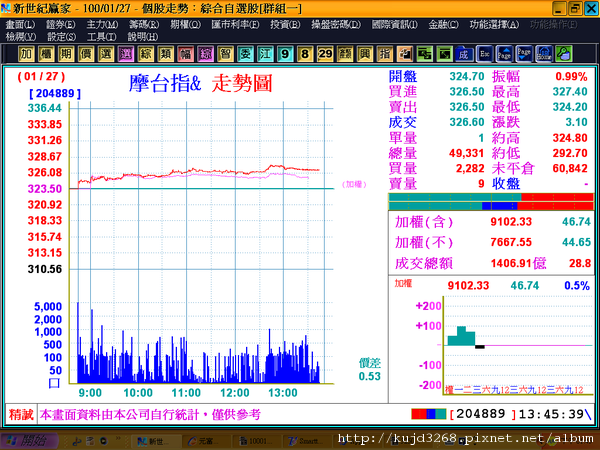This screenshot has height=450, width=600.
Task: Click the 摩台指& chart title
Action: click(x=165, y=83)
